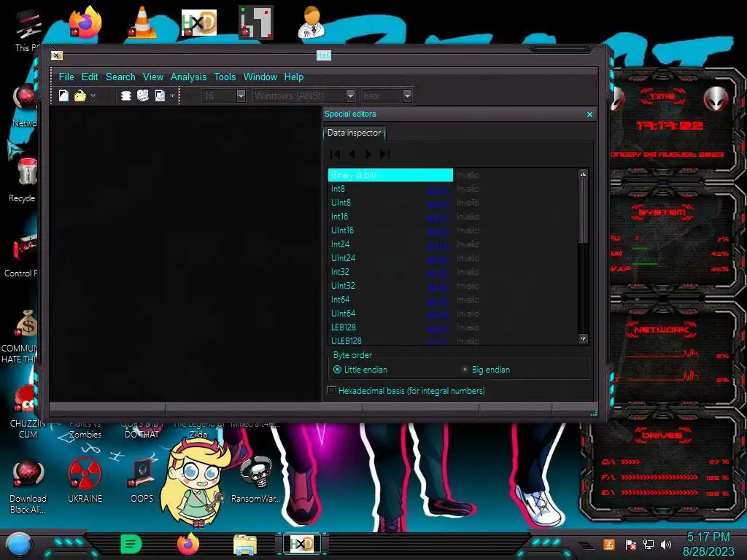Click HxD window title bar icon
Viewport: 747px width, 560px height.
coord(56,55)
